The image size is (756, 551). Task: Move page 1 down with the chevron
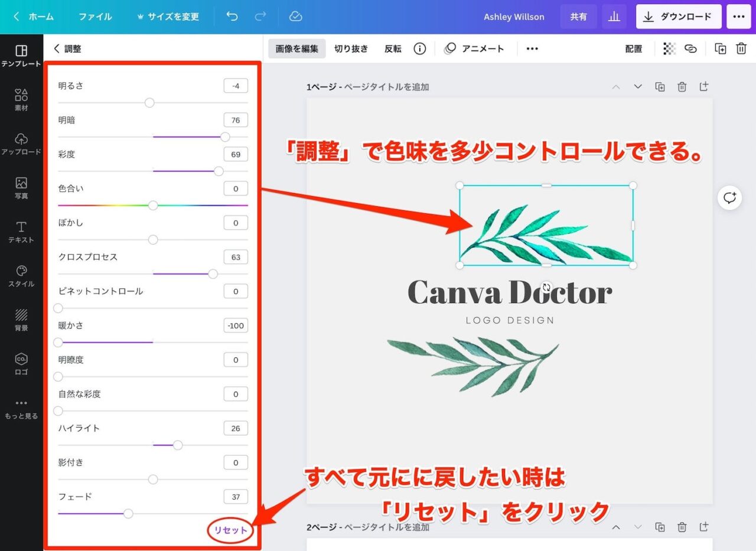tap(638, 87)
